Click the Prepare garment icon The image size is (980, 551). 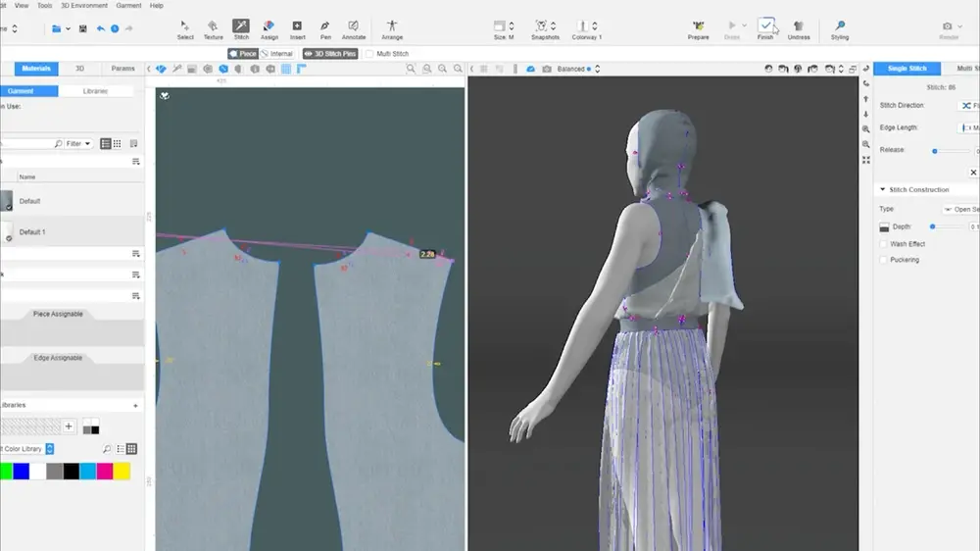(x=698, y=27)
